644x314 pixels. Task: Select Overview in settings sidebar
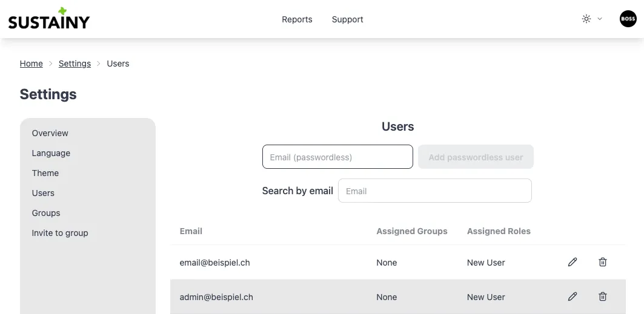(50, 133)
